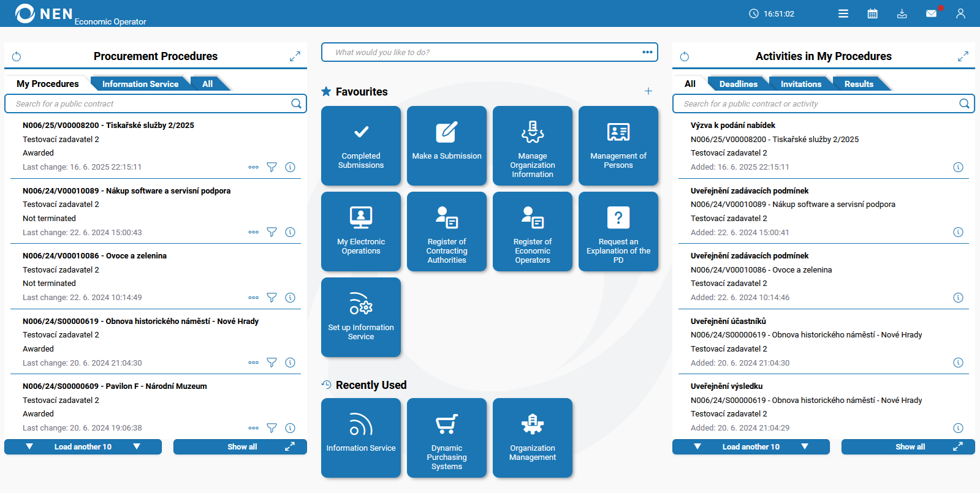Open the My Electronic Operations tile
The image size is (980, 493).
click(x=361, y=231)
